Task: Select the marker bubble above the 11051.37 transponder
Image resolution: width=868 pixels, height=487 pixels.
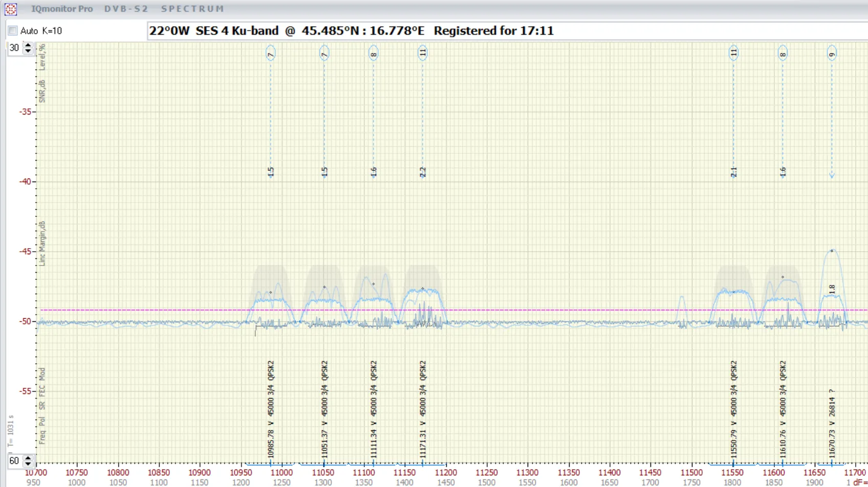Action: pos(324,53)
